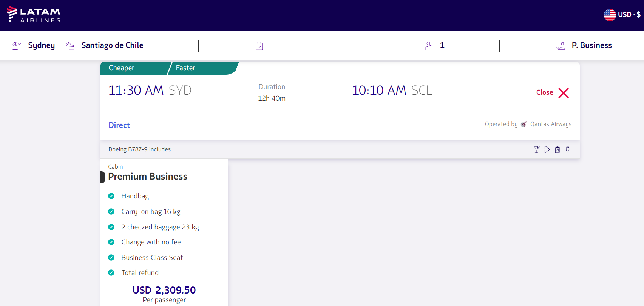Open the Direct flight link
The height and width of the screenshot is (306, 644).
tap(119, 125)
